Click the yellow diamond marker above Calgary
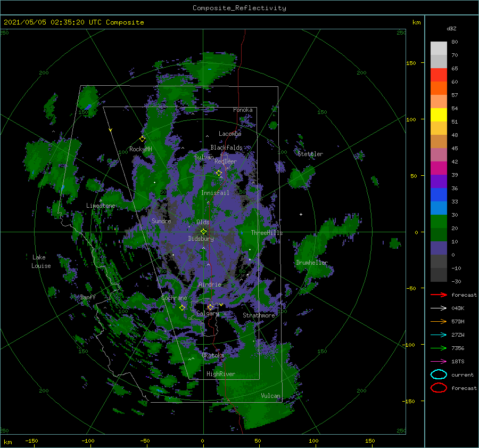This screenshot has width=479, height=448. click(x=210, y=307)
